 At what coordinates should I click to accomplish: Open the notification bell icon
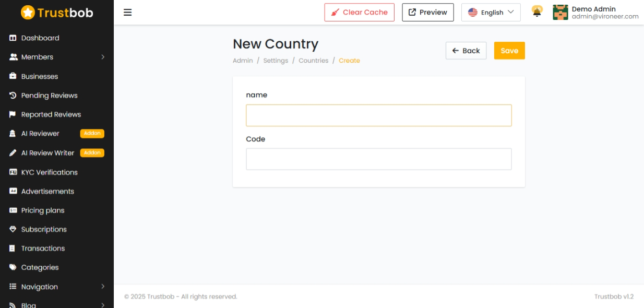point(537,11)
